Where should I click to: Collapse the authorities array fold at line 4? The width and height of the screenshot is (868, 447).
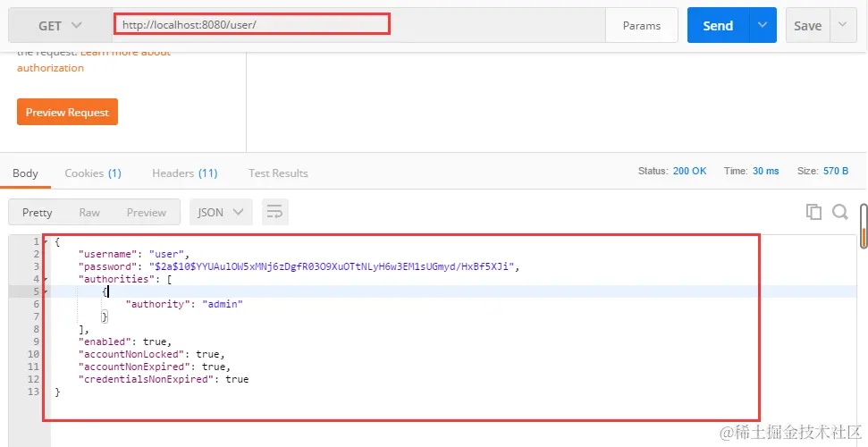tap(46, 279)
